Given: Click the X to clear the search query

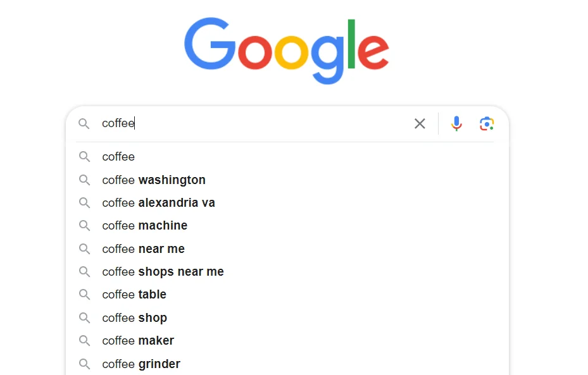Looking at the screenshot, I should pos(420,124).
